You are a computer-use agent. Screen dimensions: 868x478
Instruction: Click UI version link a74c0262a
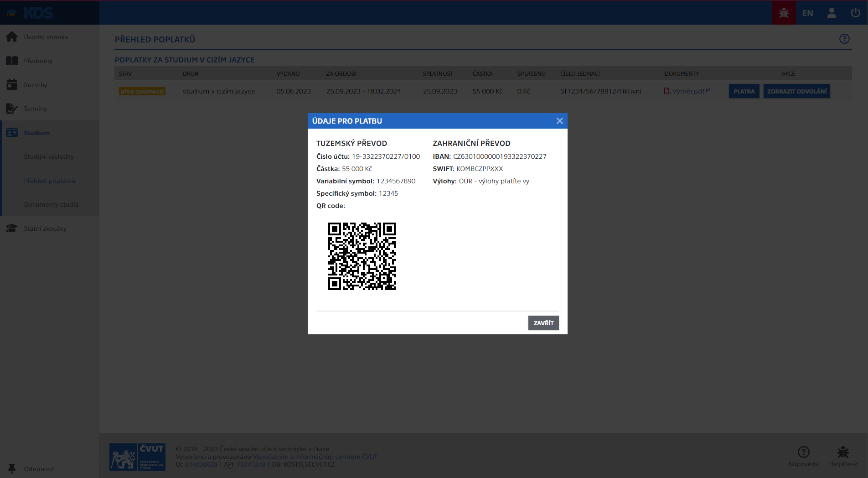(x=201, y=464)
